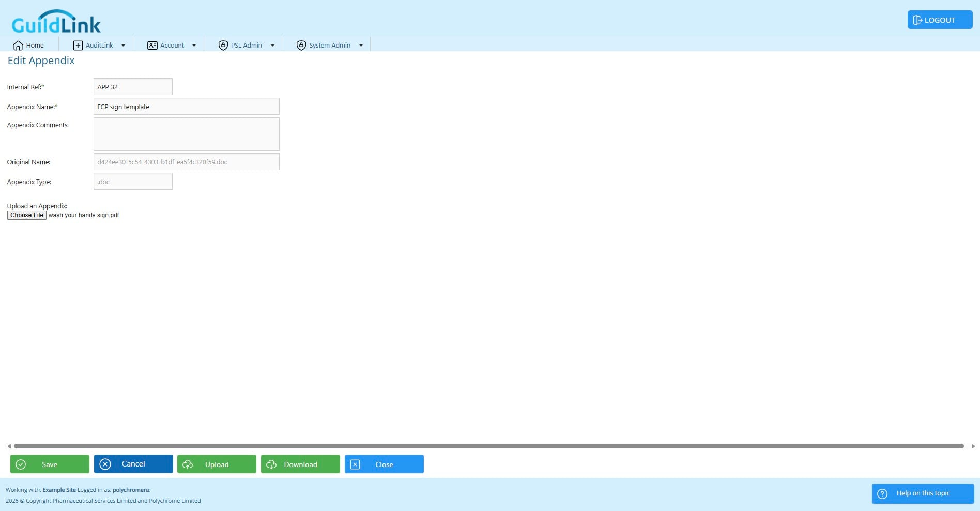Click the PSL Admin shield icon
The width and height of the screenshot is (980, 511).
pyautogui.click(x=223, y=46)
